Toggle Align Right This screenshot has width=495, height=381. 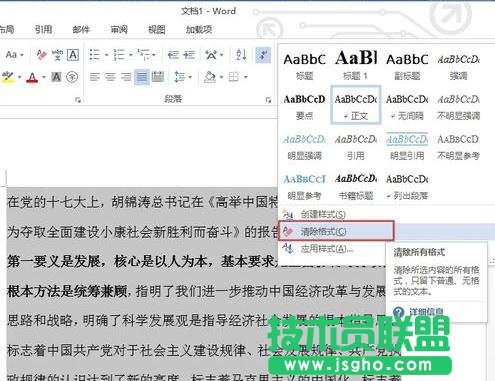tap(126, 77)
